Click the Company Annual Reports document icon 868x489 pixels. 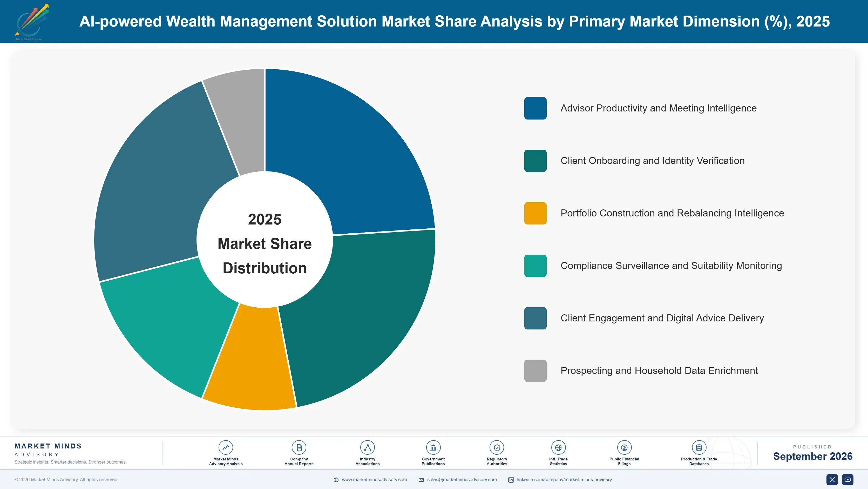click(299, 447)
